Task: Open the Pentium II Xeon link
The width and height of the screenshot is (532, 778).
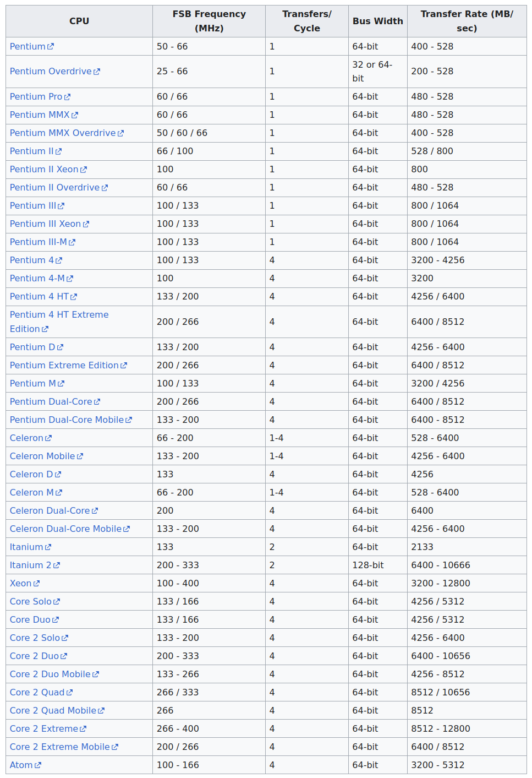Action: (x=44, y=170)
